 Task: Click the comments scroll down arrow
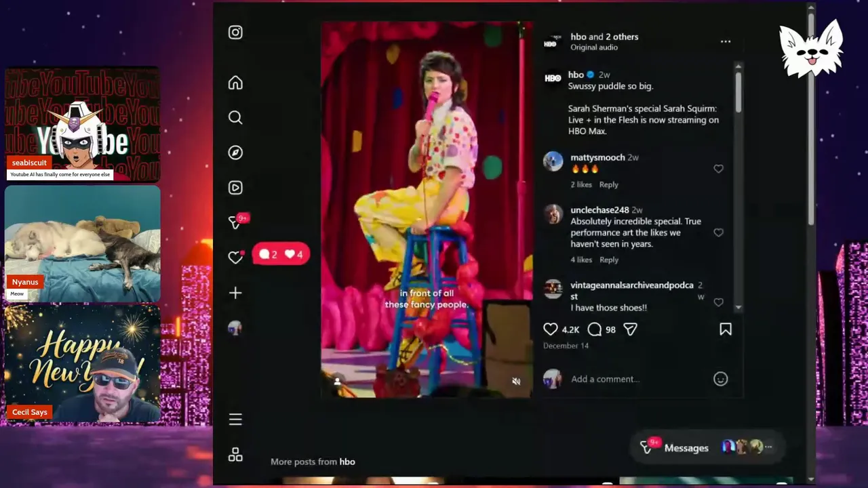pos(738,308)
